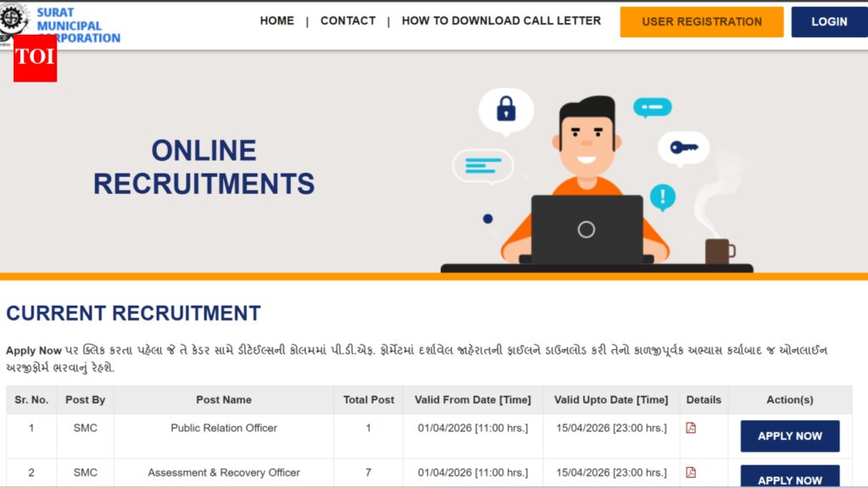Click the key speech bubble icon
This screenshot has height=488, width=868.
(683, 147)
